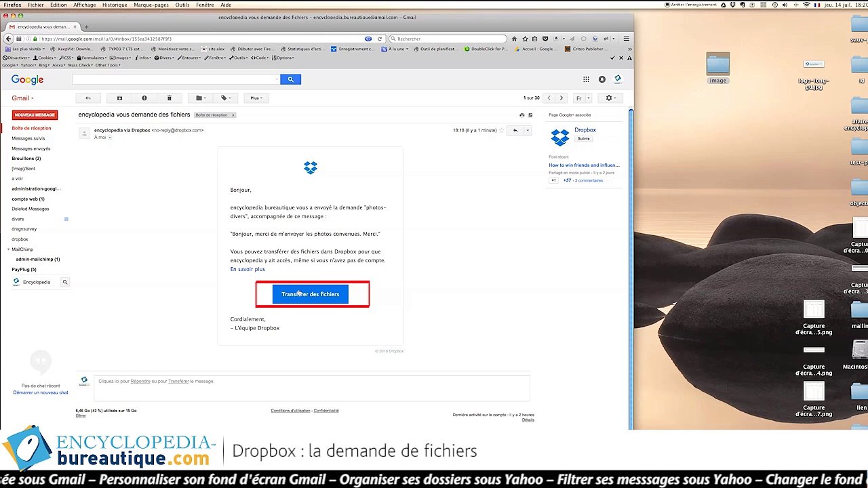The height and width of the screenshot is (488, 868).
Task: Open Messages suivis folder
Action: click(28, 138)
